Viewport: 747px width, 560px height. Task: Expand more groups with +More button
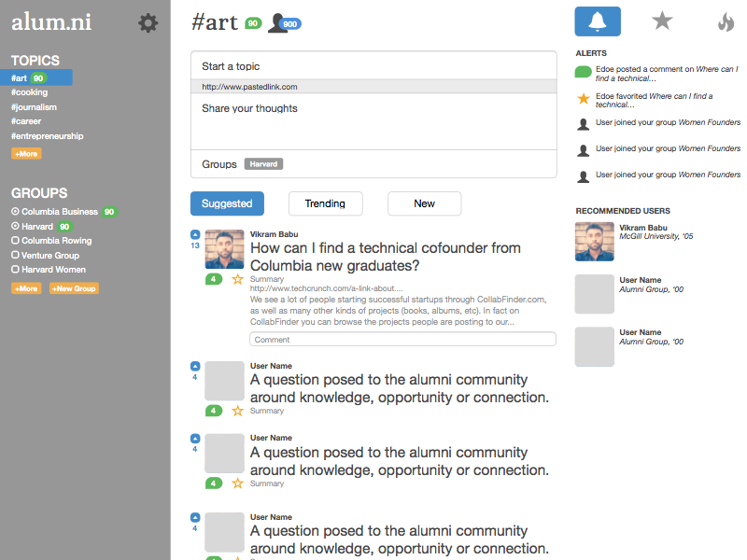[26, 288]
